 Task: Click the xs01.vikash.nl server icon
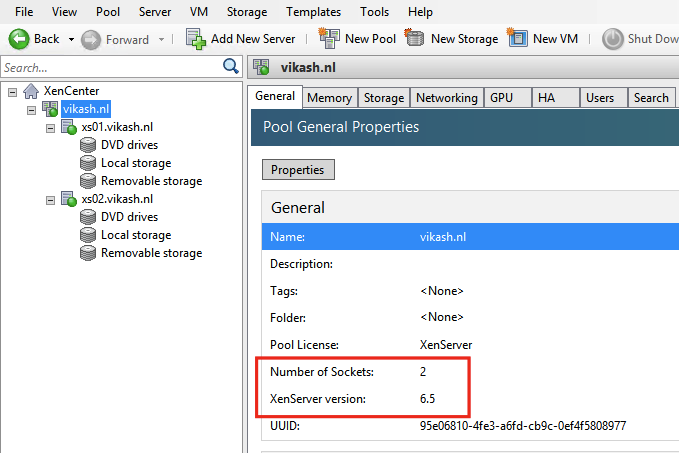click(x=69, y=127)
